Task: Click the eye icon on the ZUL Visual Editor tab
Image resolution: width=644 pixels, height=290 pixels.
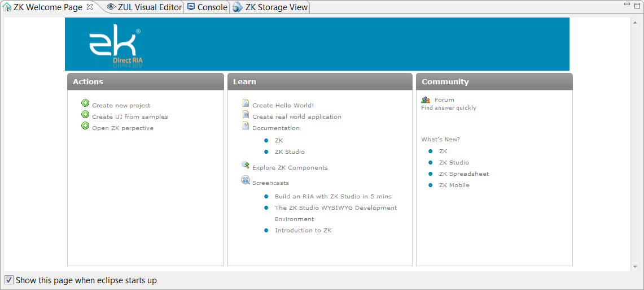Action: (x=111, y=7)
